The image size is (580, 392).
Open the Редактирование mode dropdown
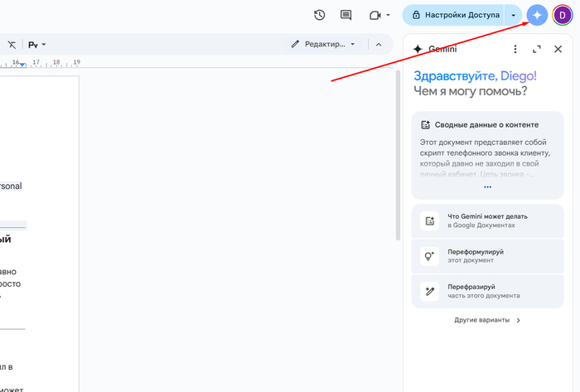[323, 45]
